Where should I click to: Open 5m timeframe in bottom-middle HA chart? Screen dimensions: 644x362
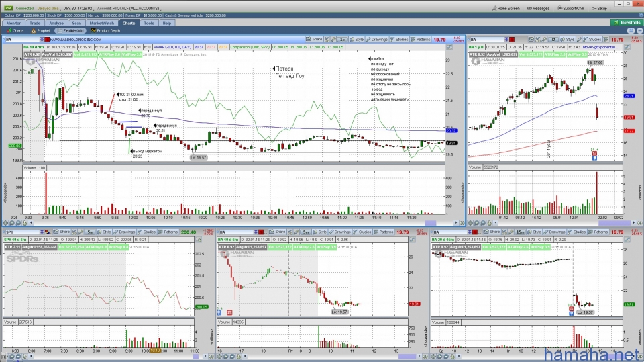pyautogui.click(x=306, y=232)
